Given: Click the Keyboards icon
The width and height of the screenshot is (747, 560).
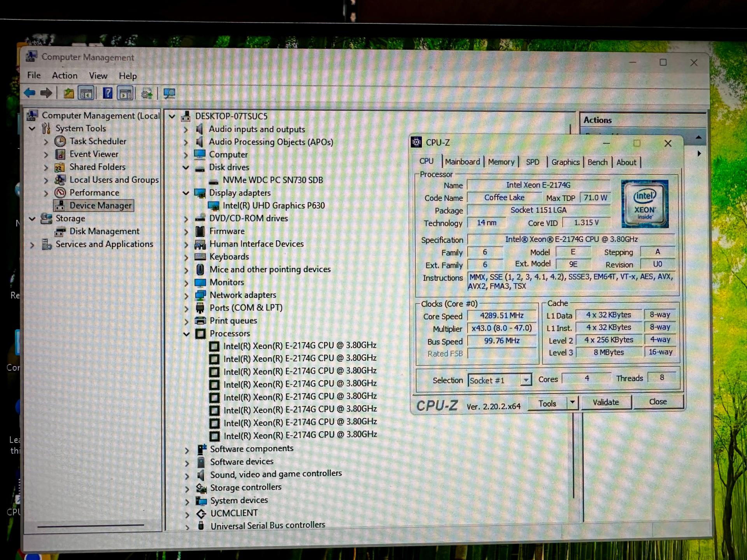Looking at the screenshot, I should click(200, 257).
